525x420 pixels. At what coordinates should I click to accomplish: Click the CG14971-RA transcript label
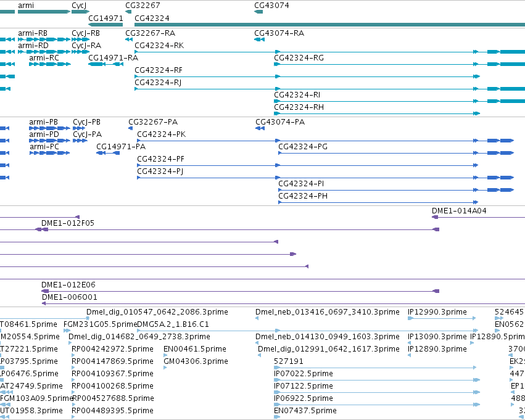tap(113, 58)
